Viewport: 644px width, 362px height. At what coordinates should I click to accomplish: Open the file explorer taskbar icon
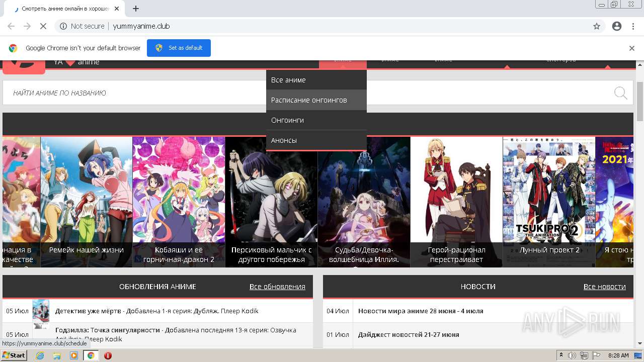point(57,355)
